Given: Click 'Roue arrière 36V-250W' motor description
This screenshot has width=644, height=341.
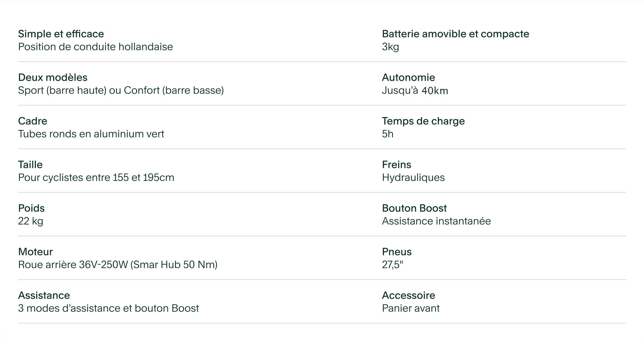Looking at the screenshot, I should 118,265.
